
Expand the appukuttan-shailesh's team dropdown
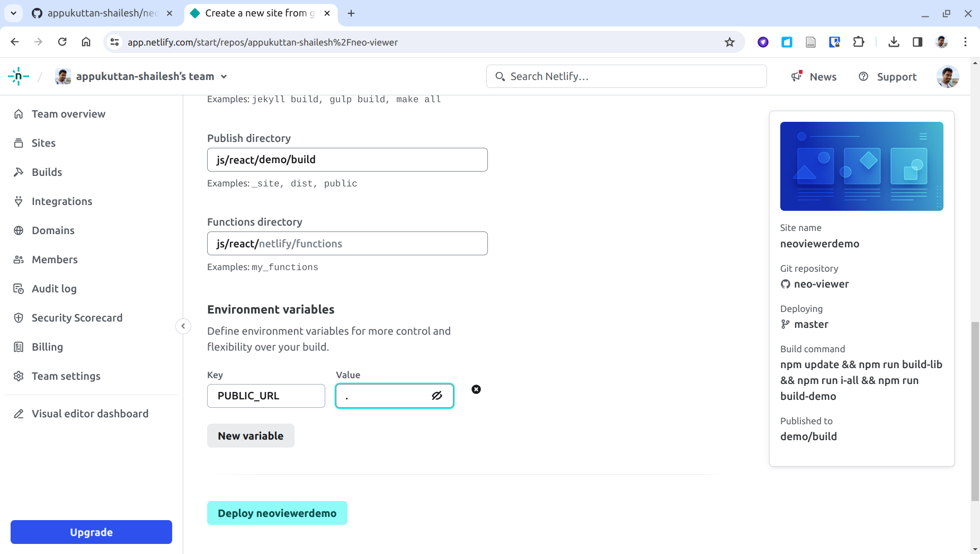pos(225,76)
